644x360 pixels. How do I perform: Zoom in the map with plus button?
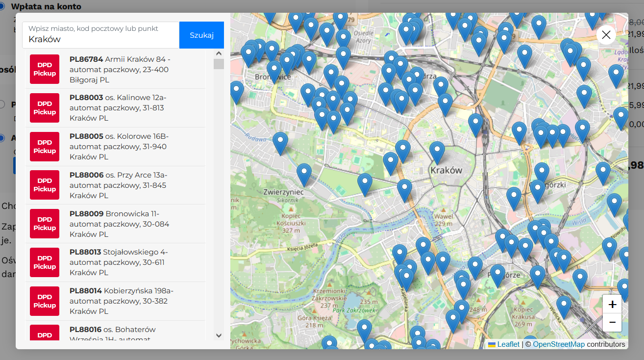click(x=612, y=305)
